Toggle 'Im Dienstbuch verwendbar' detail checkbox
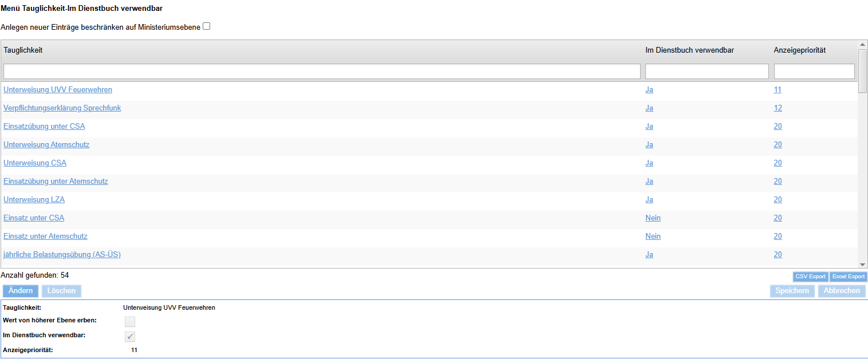Image resolution: width=868 pixels, height=363 pixels. point(130,336)
